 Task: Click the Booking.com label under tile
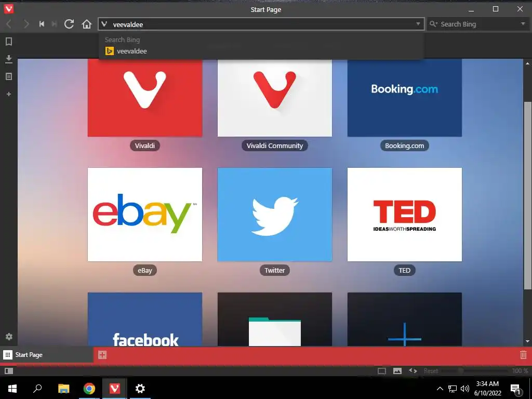tap(404, 145)
